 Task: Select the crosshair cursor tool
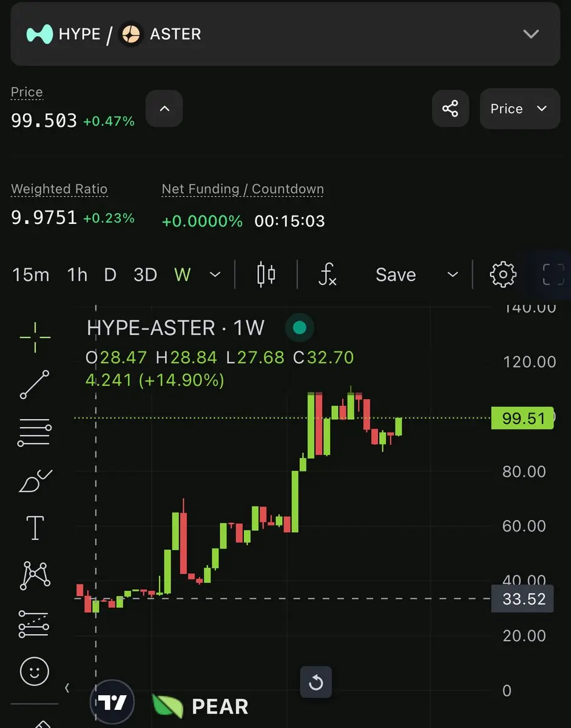[35, 337]
